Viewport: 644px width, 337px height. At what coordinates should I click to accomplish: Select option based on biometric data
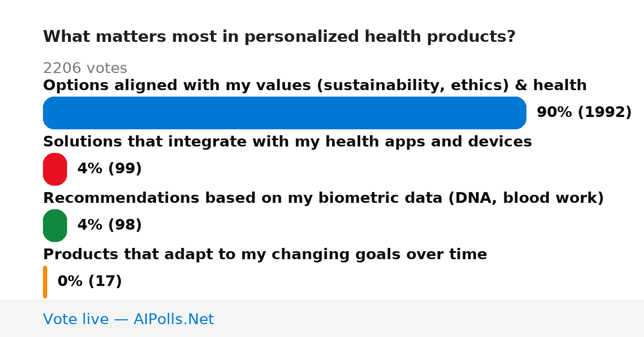click(323, 198)
